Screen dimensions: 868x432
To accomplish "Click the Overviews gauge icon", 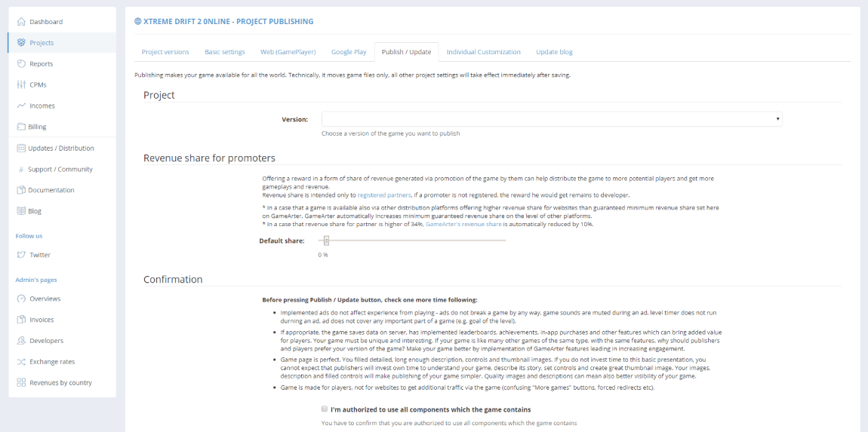I will [x=22, y=299].
